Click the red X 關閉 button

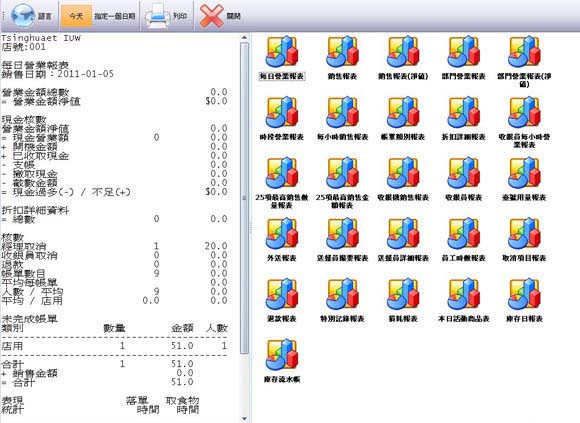[220, 16]
